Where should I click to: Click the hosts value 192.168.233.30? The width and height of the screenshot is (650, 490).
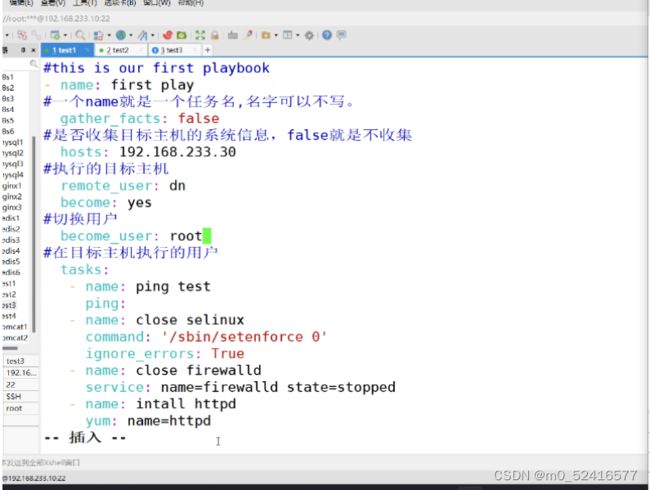click(177, 152)
